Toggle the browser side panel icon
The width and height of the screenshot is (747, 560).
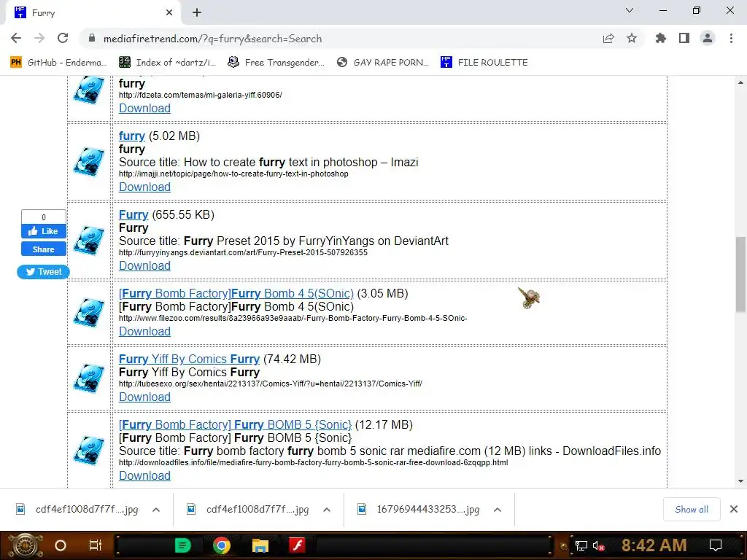coord(684,39)
